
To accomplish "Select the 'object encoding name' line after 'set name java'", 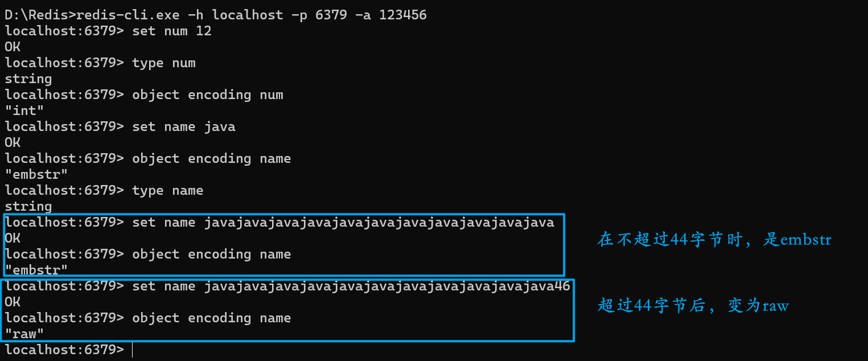I will 148,159.
